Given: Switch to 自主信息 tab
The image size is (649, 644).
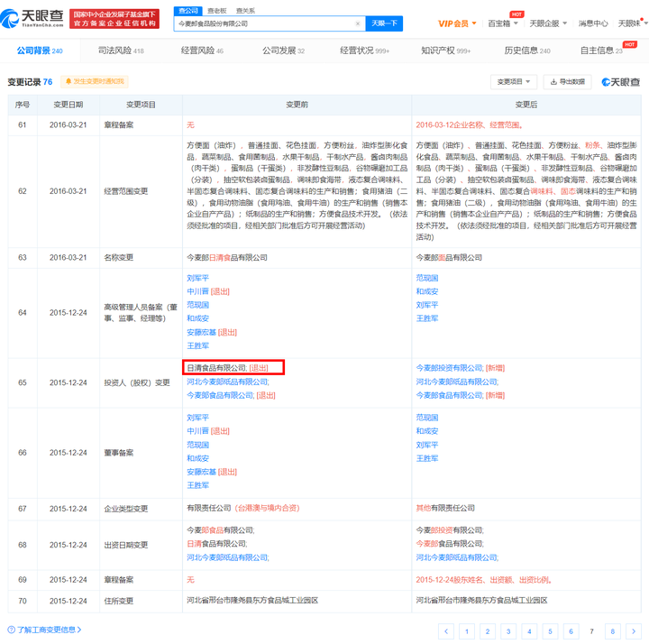Looking at the screenshot, I should coord(601,51).
